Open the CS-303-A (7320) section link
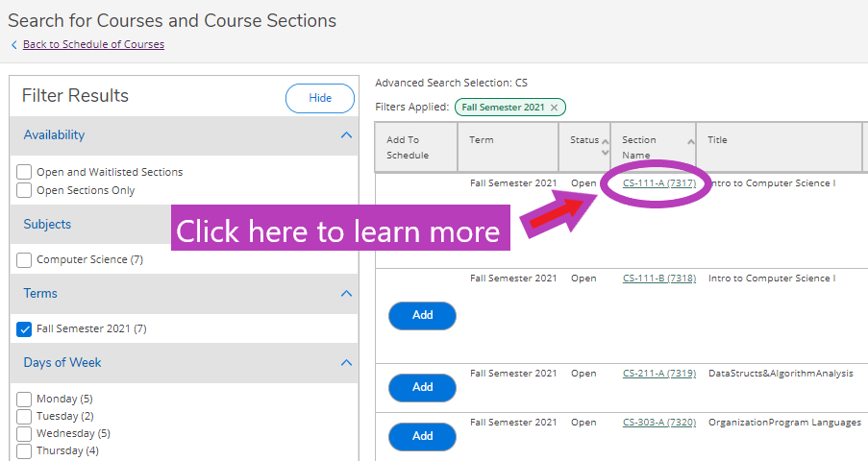Image resolution: width=868 pixels, height=461 pixels. click(659, 423)
